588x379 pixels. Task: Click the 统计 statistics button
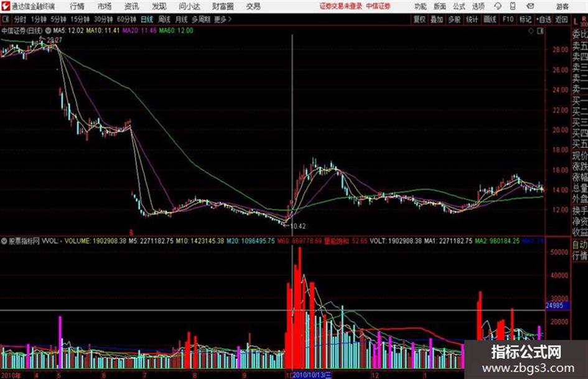tap(472, 19)
